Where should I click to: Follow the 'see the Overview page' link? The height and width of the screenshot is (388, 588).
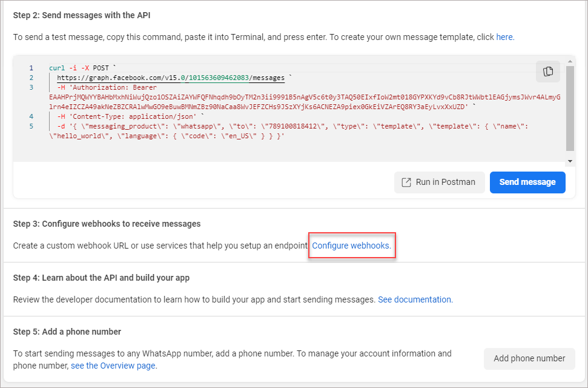(x=114, y=366)
